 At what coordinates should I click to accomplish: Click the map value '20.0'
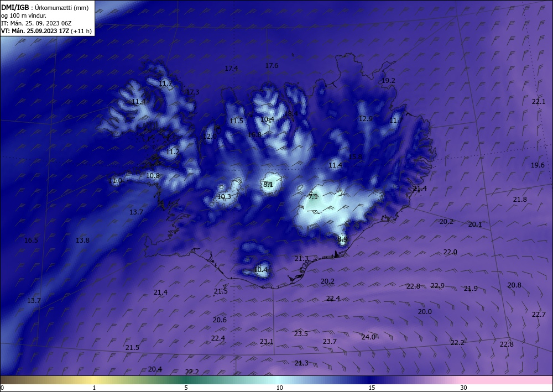click(x=425, y=312)
